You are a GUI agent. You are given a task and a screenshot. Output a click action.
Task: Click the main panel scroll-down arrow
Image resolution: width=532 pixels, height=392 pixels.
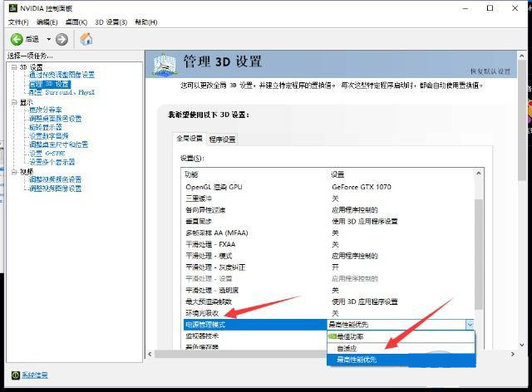(522, 345)
